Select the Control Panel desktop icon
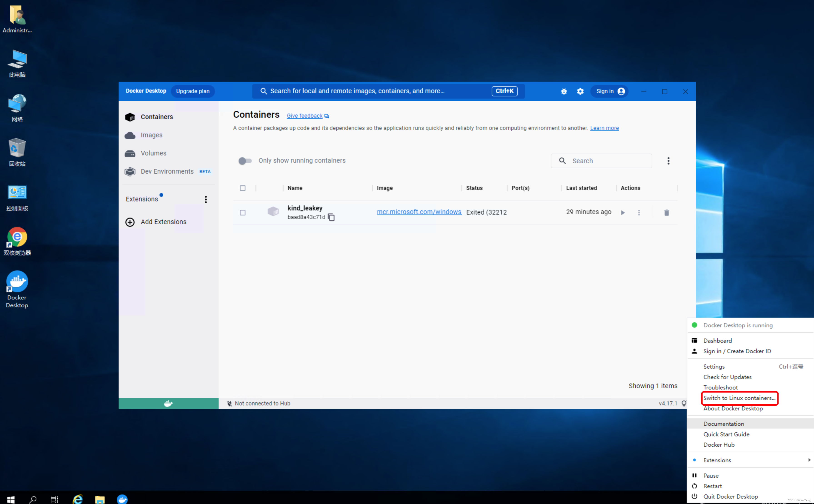 point(17,198)
